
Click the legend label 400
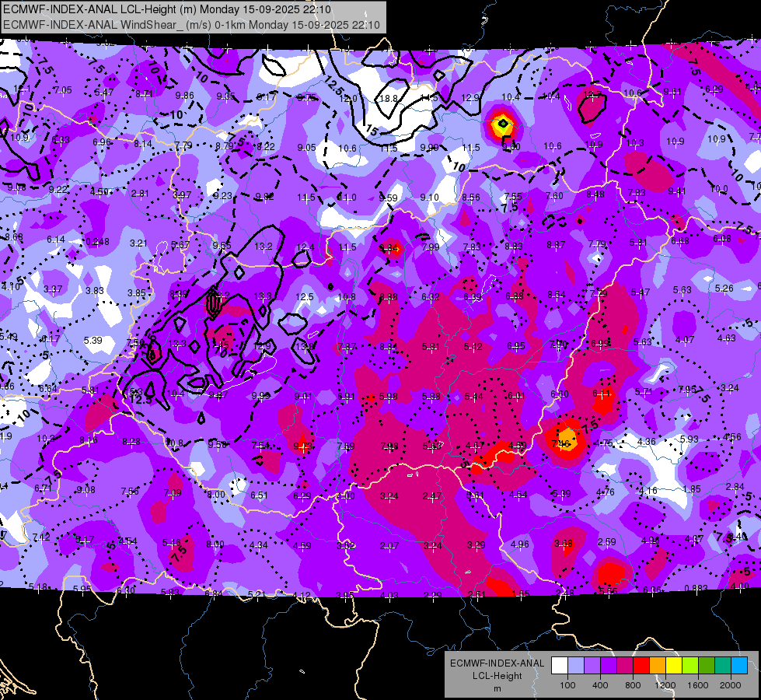click(x=600, y=685)
